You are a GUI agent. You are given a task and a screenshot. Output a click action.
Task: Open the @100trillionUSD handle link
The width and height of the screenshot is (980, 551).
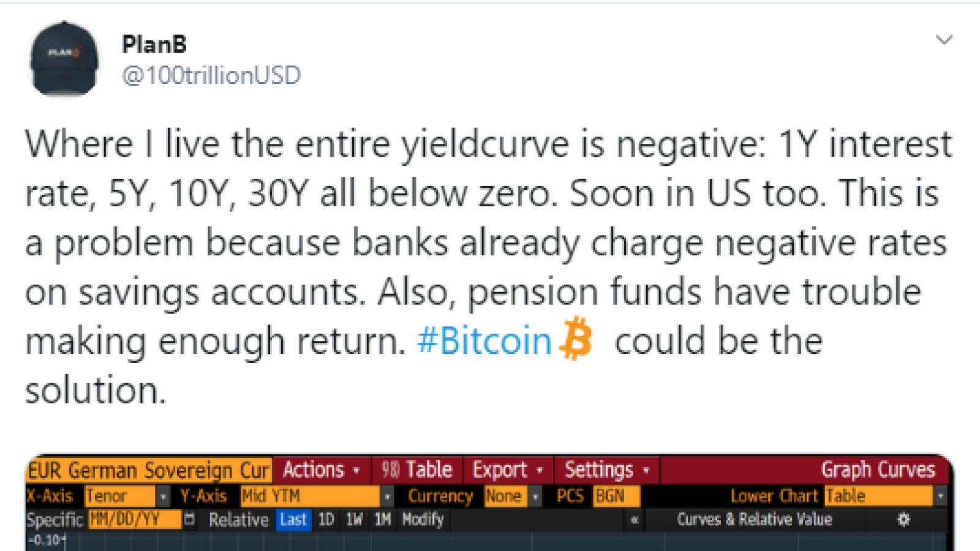click(x=211, y=75)
